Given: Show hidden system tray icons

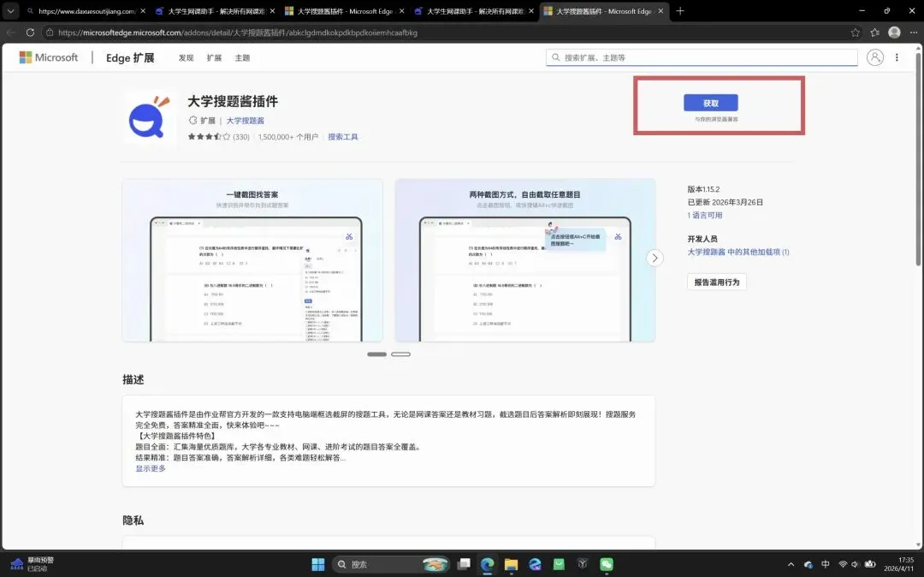Looking at the screenshot, I should (x=791, y=564).
